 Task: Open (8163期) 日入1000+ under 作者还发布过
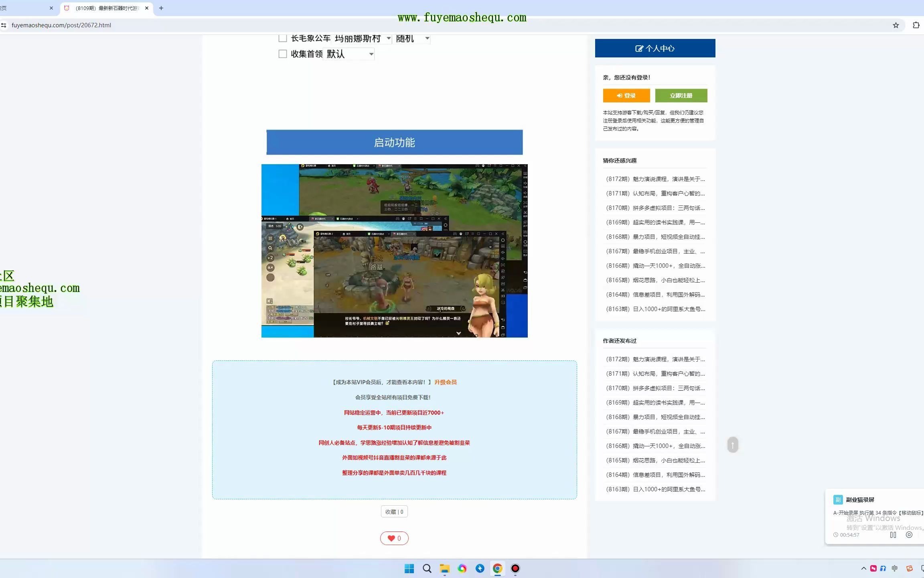point(655,489)
